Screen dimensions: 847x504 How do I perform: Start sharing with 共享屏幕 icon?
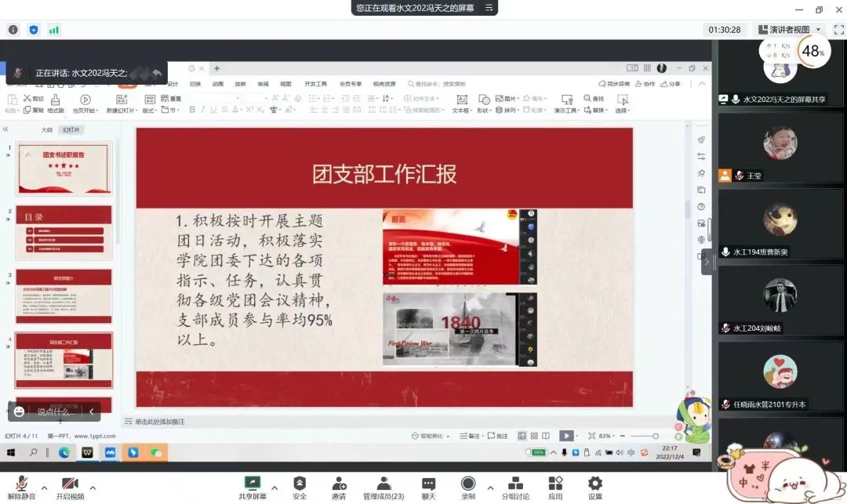pyautogui.click(x=253, y=488)
